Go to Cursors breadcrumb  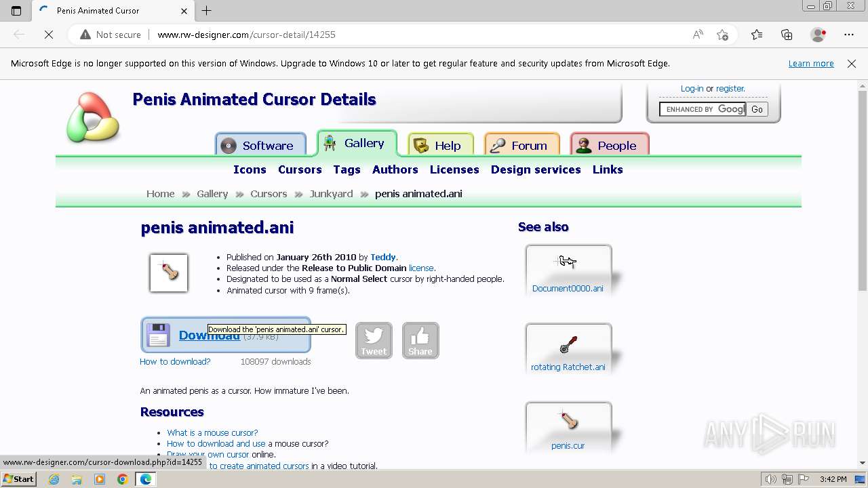click(269, 194)
